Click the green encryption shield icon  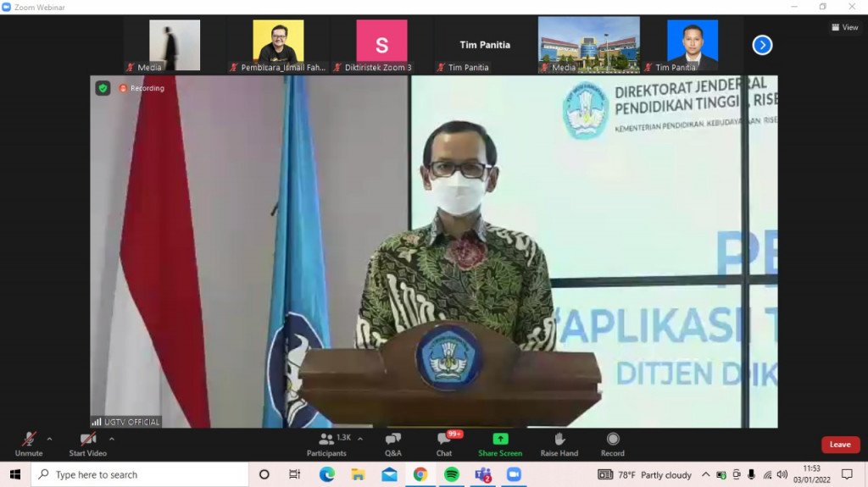pyautogui.click(x=103, y=88)
